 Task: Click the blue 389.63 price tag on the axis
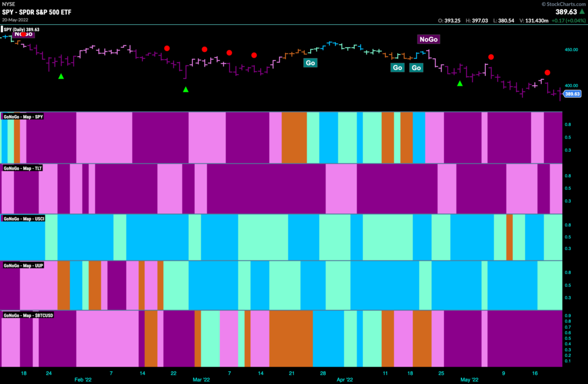coord(572,94)
